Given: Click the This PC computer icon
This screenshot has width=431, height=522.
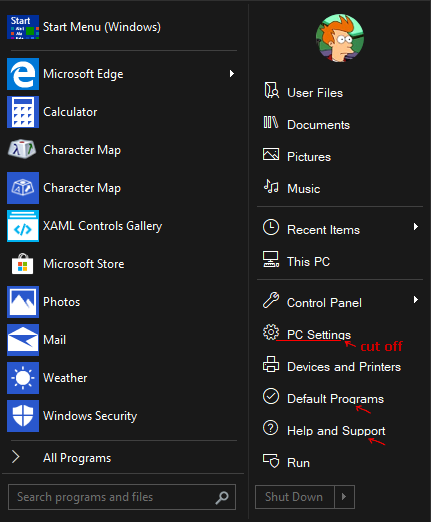Looking at the screenshot, I should tap(271, 259).
